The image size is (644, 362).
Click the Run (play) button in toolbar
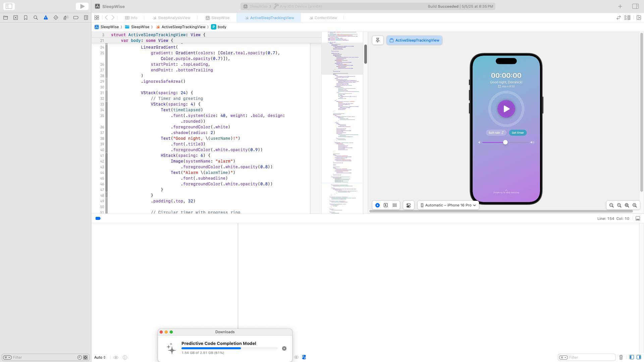(x=82, y=6)
